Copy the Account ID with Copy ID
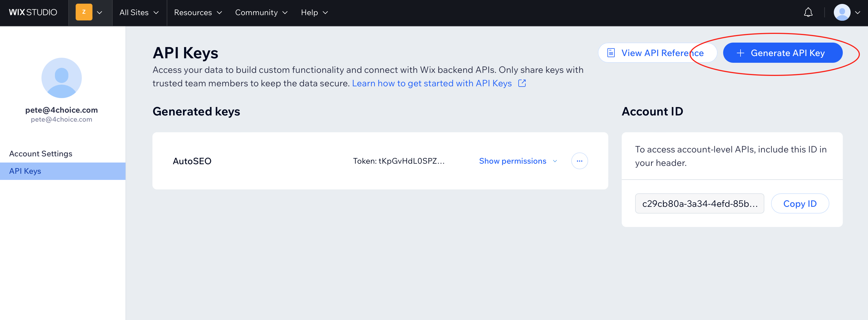The height and width of the screenshot is (320, 868). (x=800, y=203)
